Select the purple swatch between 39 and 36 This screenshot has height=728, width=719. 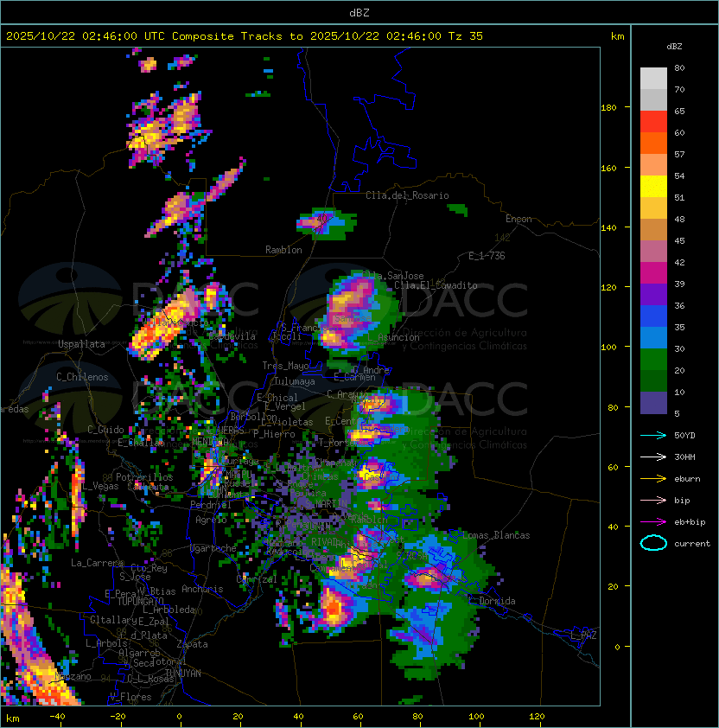pyautogui.click(x=653, y=294)
